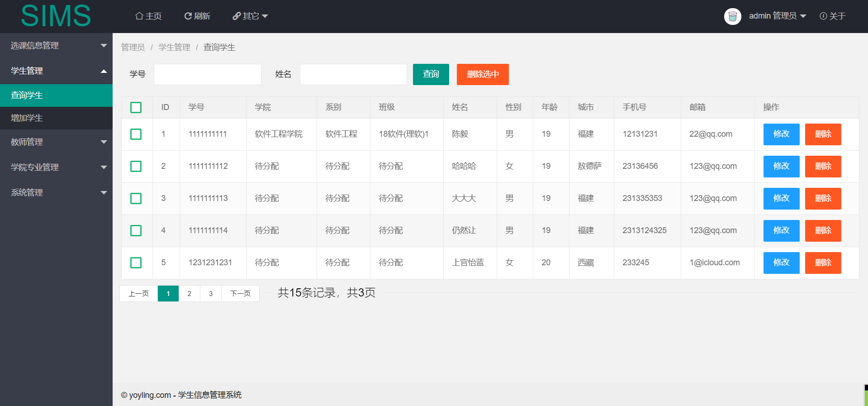868x406 pixels.
Task: Expand the 系统管理 sidebar menu
Action: tap(56, 192)
